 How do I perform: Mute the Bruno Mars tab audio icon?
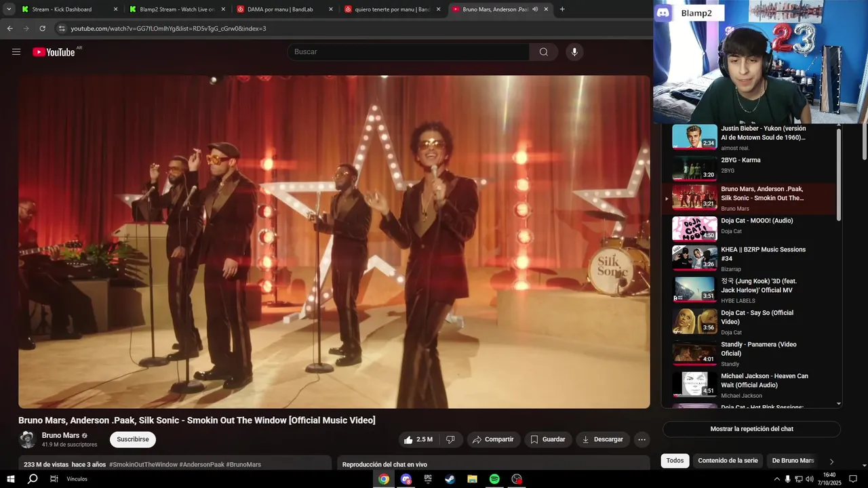[x=535, y=9]
